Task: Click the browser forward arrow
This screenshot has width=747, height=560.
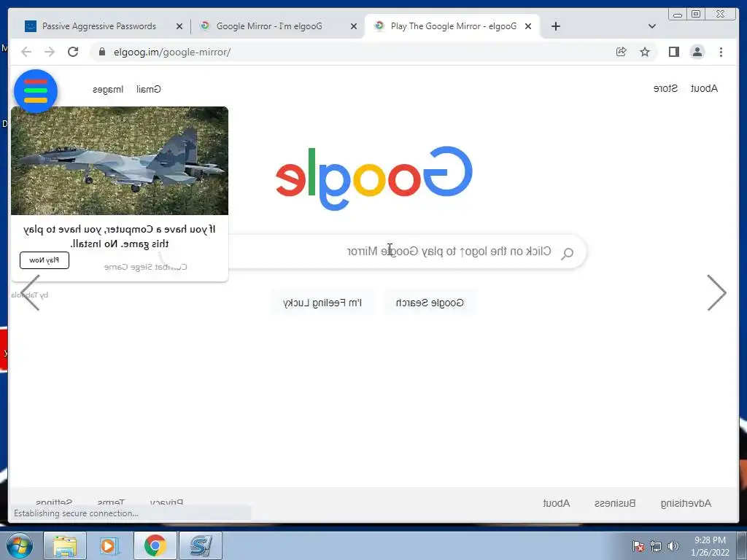Action: pos(50,52)
